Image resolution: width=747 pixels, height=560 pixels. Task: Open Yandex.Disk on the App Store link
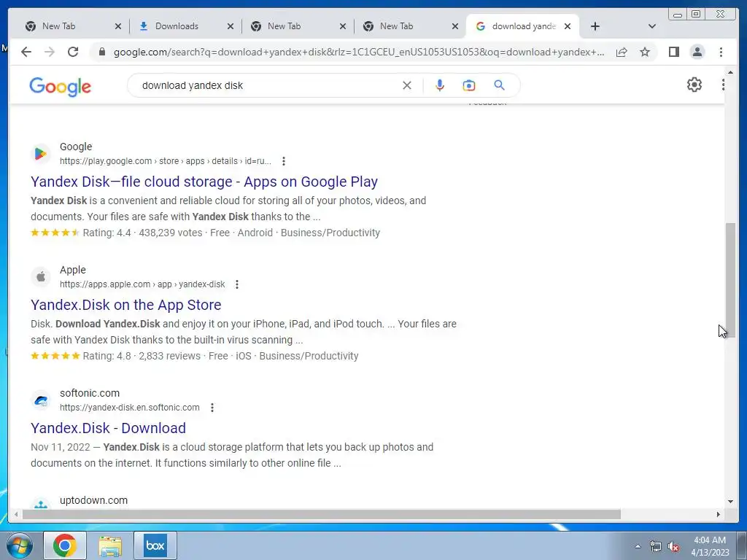pos(126,305)
